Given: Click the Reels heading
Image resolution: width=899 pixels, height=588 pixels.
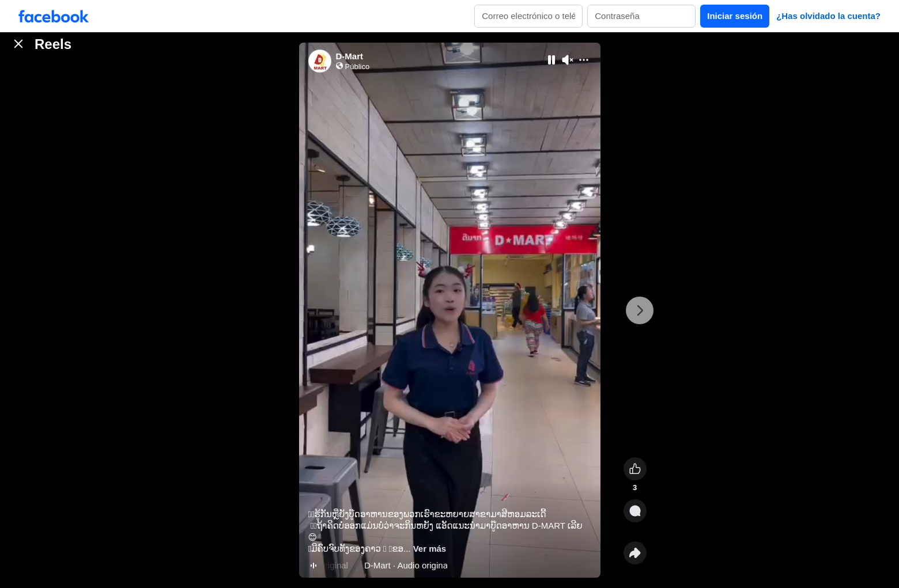Looking at the screenshot, I should 53,44.
